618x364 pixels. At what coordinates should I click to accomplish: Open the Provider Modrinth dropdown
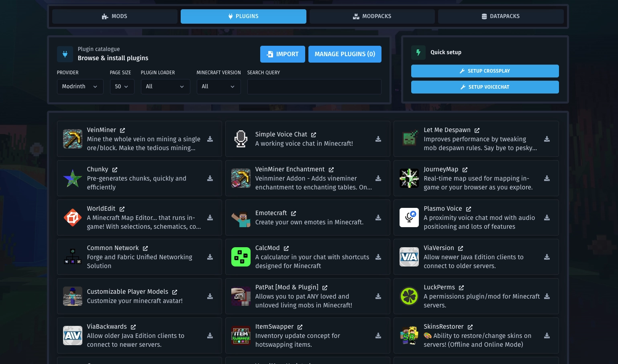coord(80,87)
